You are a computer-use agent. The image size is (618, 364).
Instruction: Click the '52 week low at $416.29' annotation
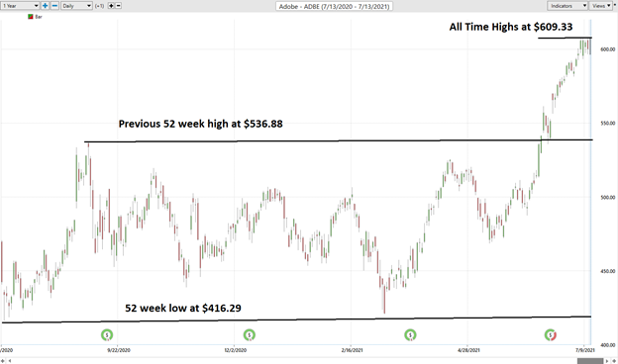coord(183,308)
